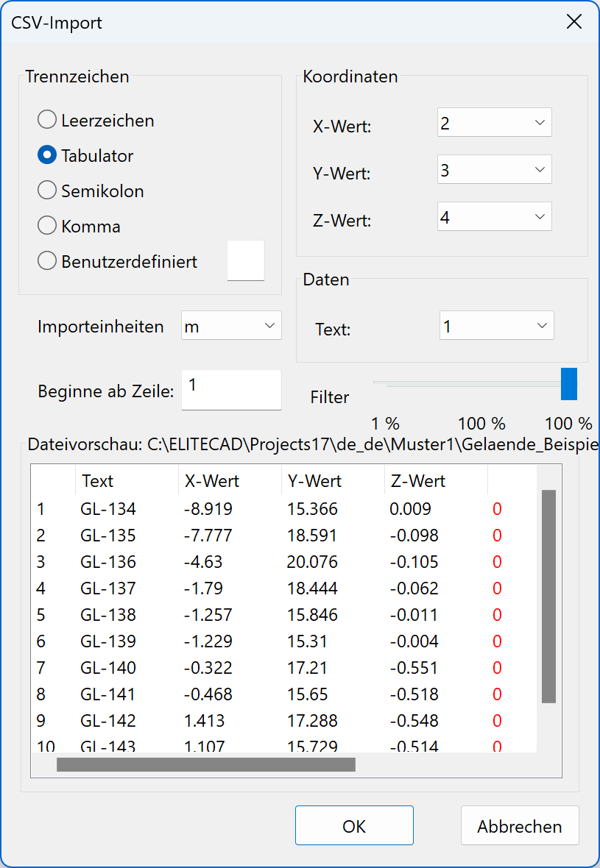
Task: Click the custom delimiter character box
Action: point(245,260)
